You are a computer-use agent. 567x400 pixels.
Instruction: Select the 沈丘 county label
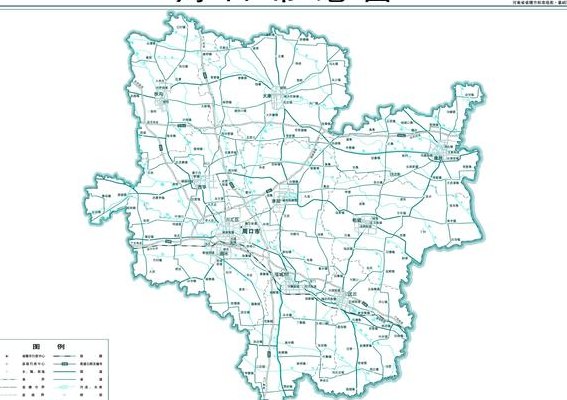pos(352,294)
